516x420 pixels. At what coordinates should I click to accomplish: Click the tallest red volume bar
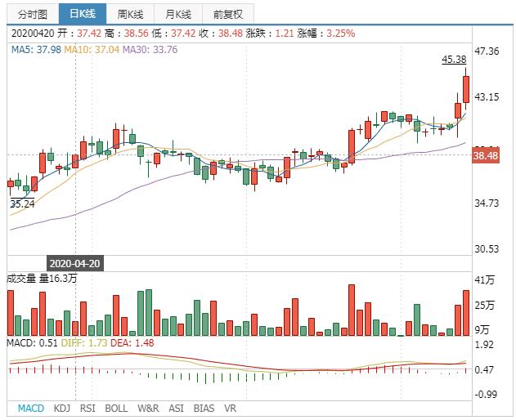point(352,311)
